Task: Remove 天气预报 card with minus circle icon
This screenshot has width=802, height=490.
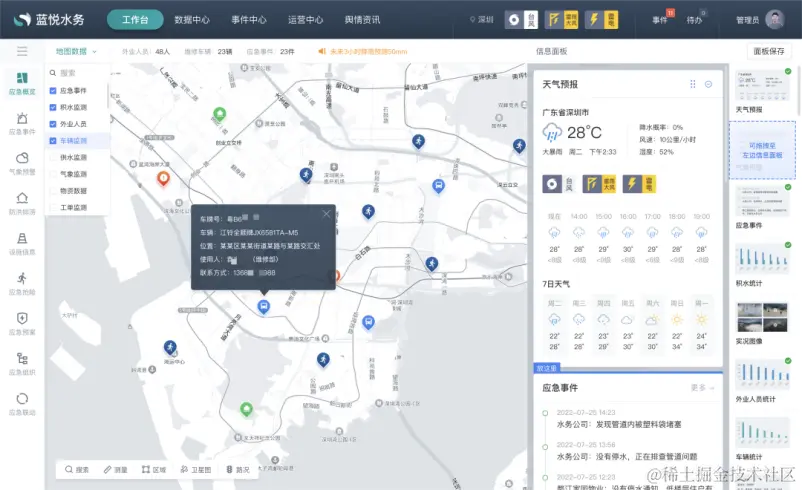Action: (x=708, y=84)
